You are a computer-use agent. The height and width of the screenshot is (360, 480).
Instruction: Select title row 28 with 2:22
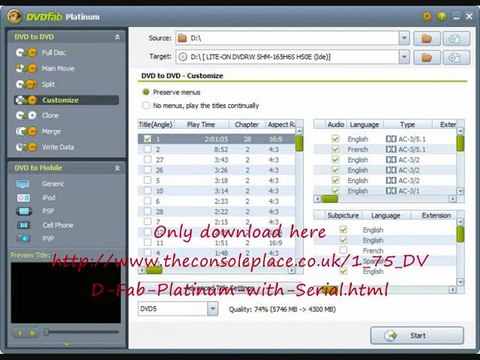click(x=216, y=211)
